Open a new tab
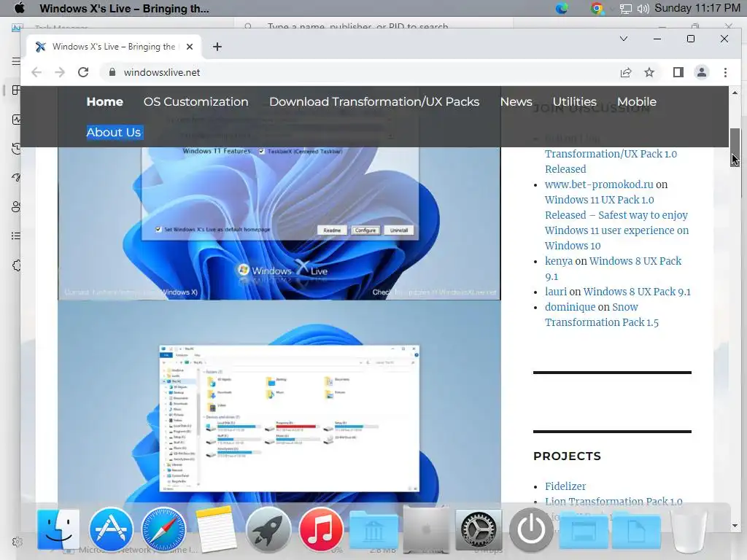 tap(217, 47)
